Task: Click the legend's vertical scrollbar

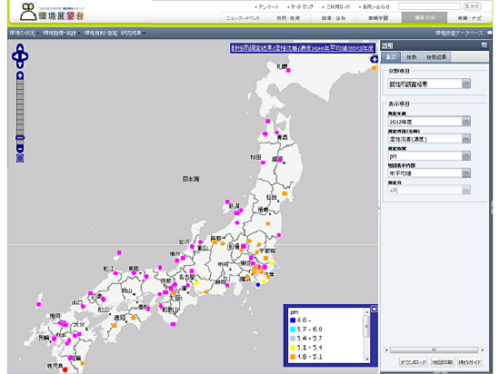Action: point(367,335)
